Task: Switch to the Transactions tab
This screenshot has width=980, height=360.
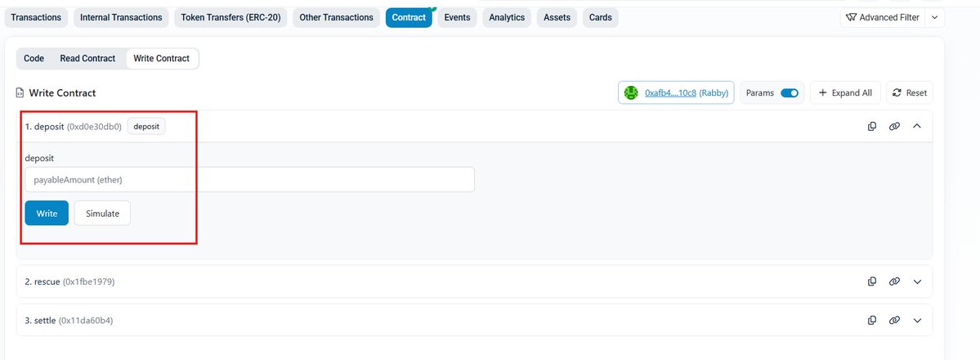Action: (x=36, y=17)
